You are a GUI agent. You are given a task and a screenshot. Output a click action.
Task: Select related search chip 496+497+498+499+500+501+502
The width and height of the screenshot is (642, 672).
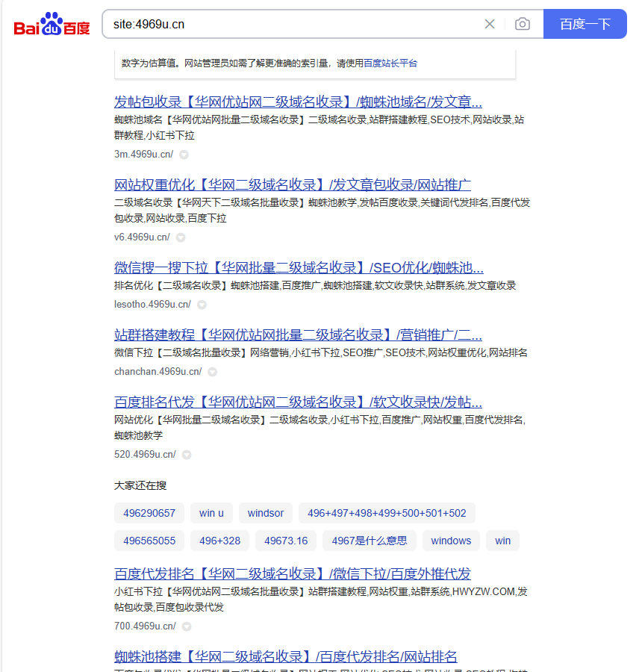387,513
